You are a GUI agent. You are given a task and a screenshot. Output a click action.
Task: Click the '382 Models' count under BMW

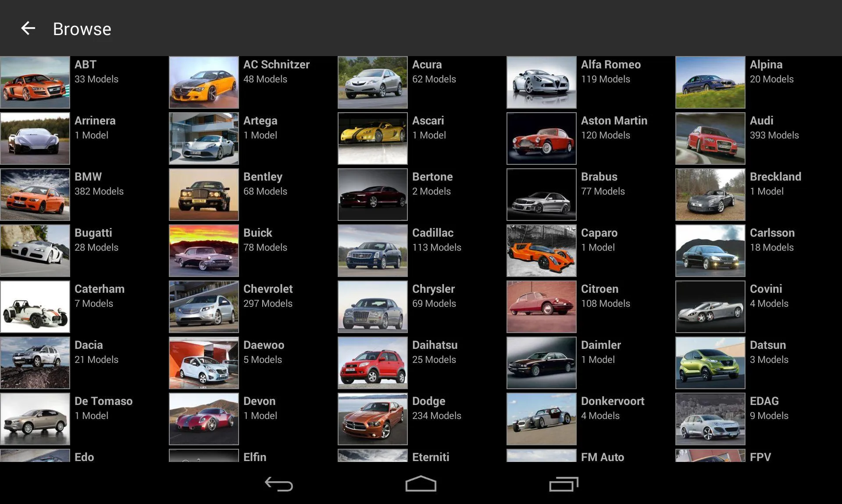click(99, 191)
